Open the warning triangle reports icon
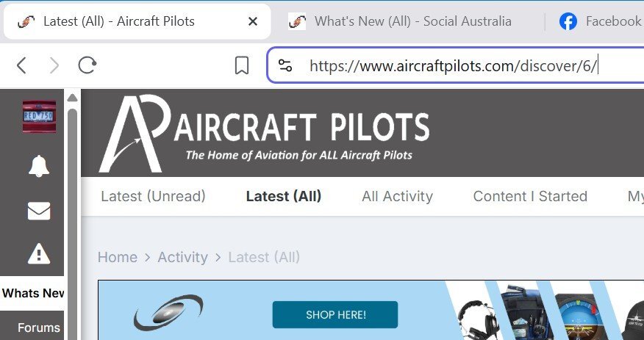 pos(39,253)
